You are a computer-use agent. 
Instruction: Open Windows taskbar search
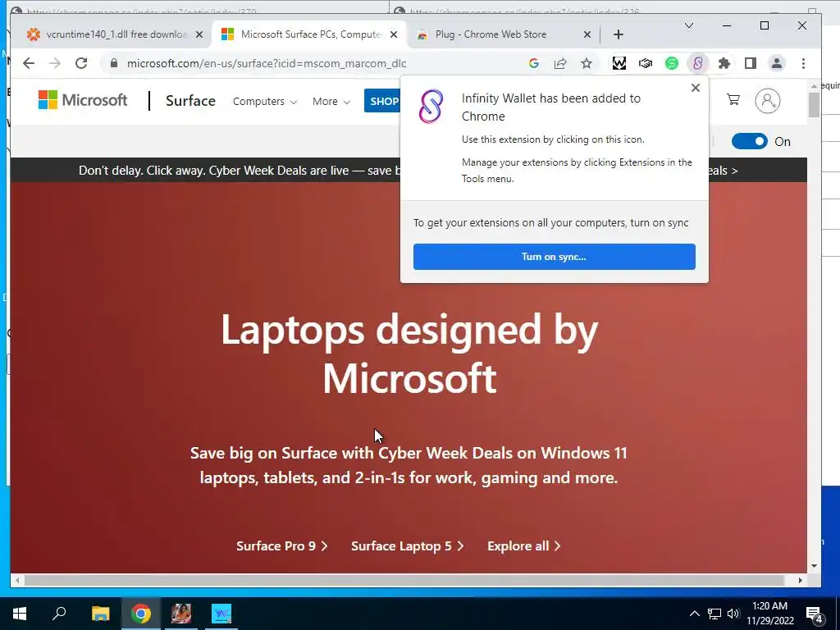point(59,613)
